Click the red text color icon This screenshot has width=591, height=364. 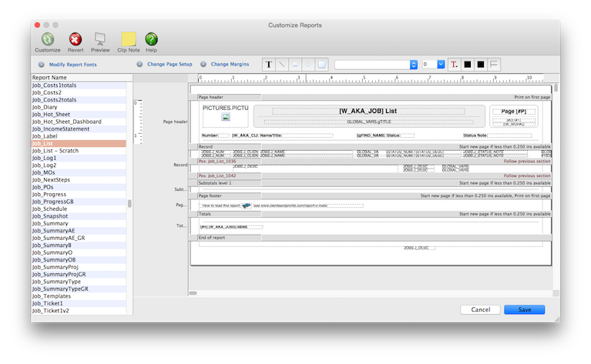[x=453, y=65]
